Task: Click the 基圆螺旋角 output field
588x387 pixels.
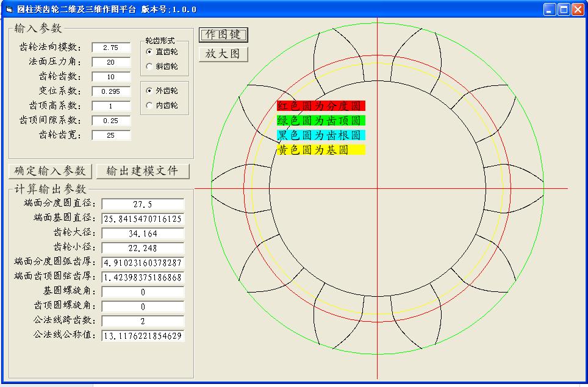Action: (143, 292)
